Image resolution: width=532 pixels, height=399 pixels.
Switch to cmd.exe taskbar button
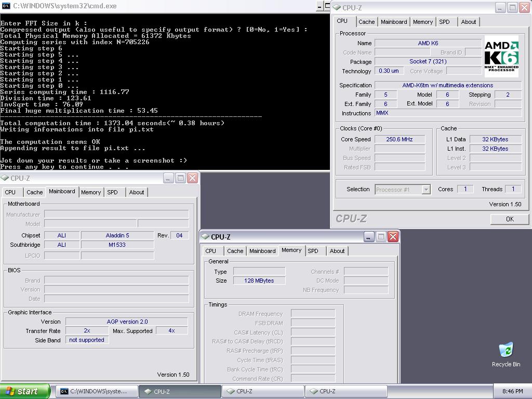coord(97,391)
